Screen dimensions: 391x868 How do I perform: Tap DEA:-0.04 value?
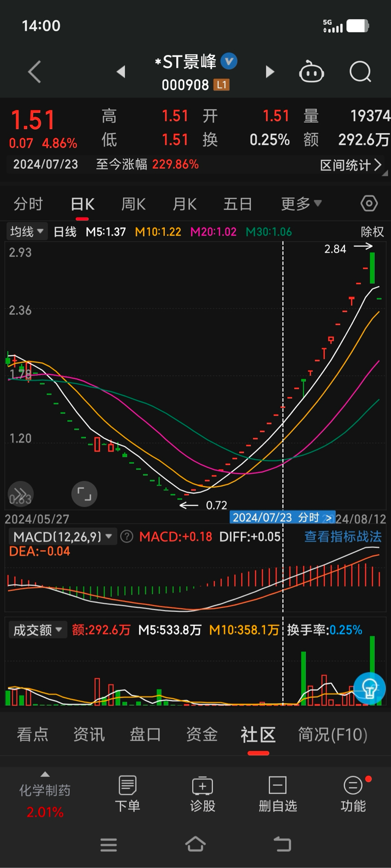[x=40, y=551]
